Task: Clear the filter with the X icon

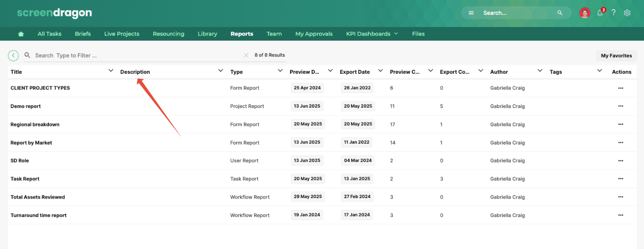Action: [246, 55]
